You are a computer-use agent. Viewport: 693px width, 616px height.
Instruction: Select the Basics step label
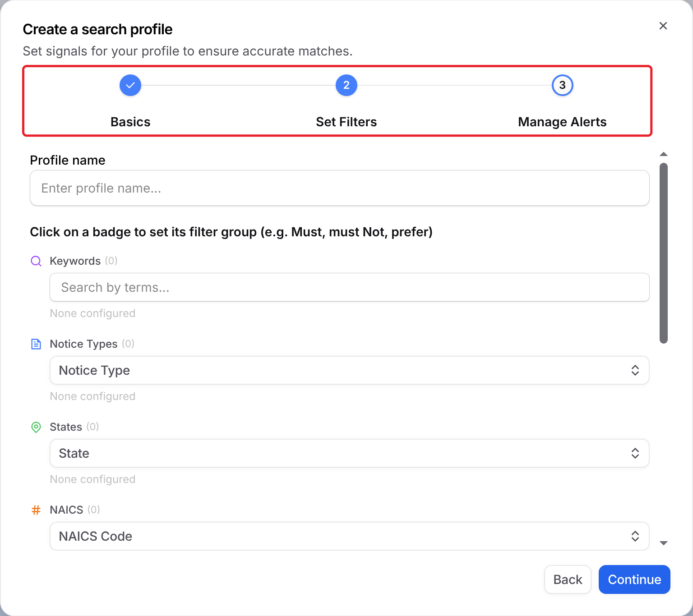click(130, 122)
